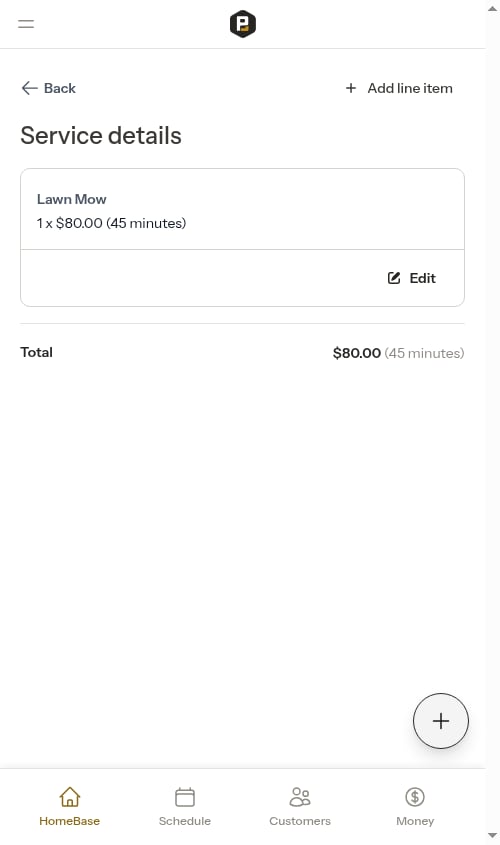Viewport: 500px width, 845px height.
Task: Click the HomeBase house icon
Action: [70, 796]
